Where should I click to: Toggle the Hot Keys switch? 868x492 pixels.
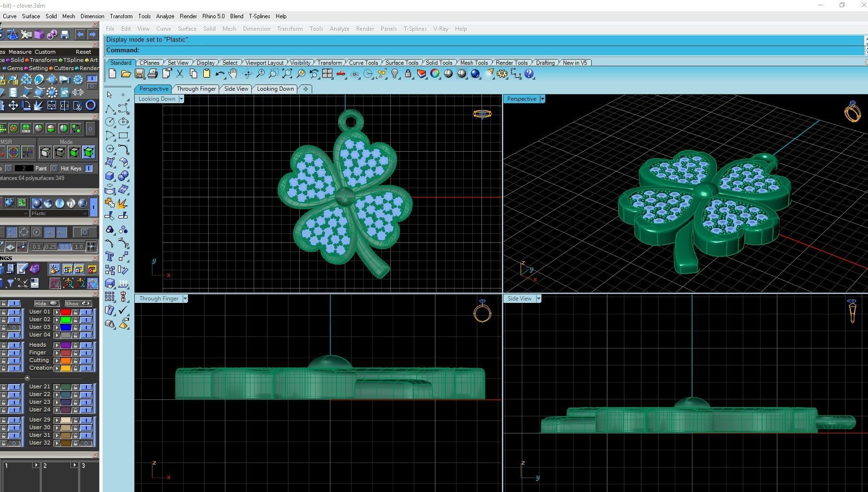pyautogui.click(x=89, y=168)
